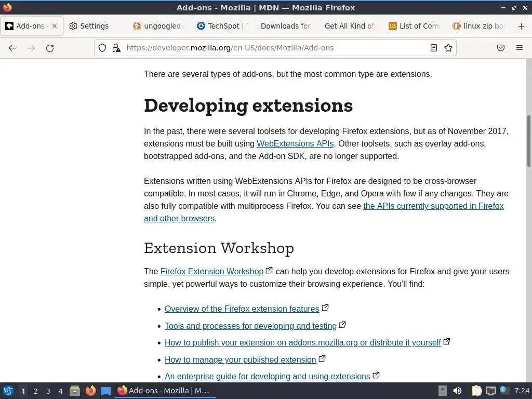Open the taskbar start menu icon
This screenshot has width=532, height=399.
[x=8, y=391]
